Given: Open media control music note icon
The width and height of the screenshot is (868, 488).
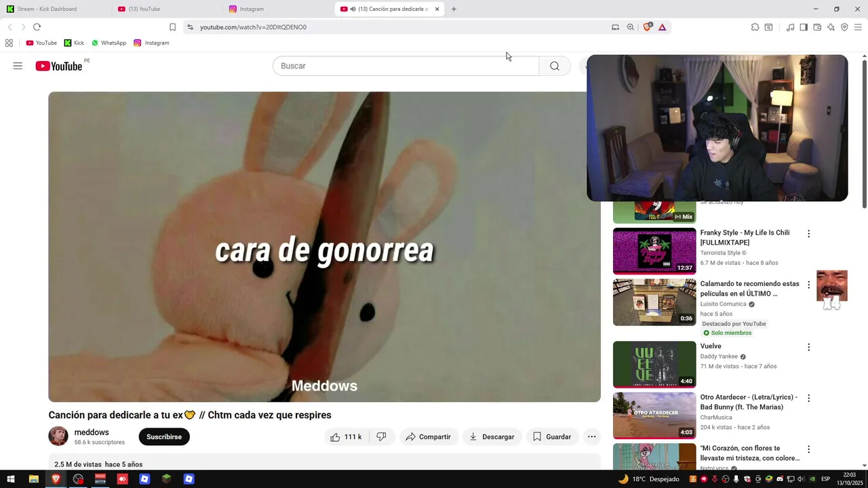Looking at the screenshot, I should coord(790,27).
